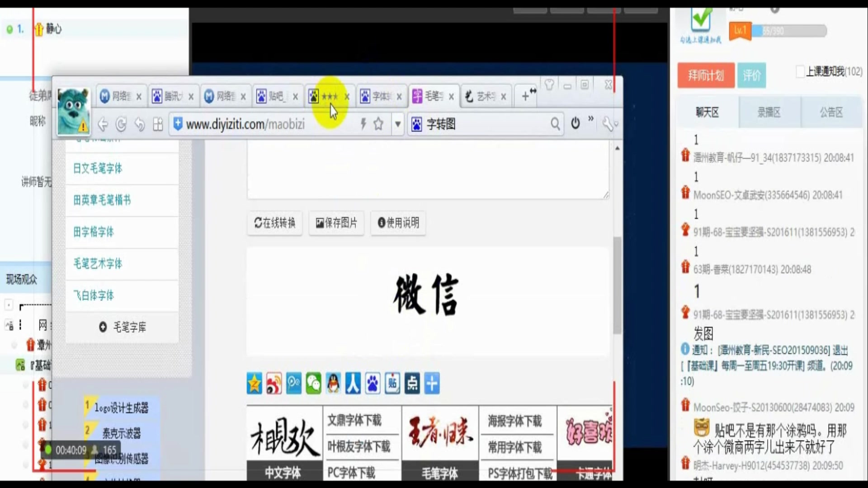This screenshot has width=868, height=488.
Task: Open 常用字体下载 link
Action: point(514,447)
